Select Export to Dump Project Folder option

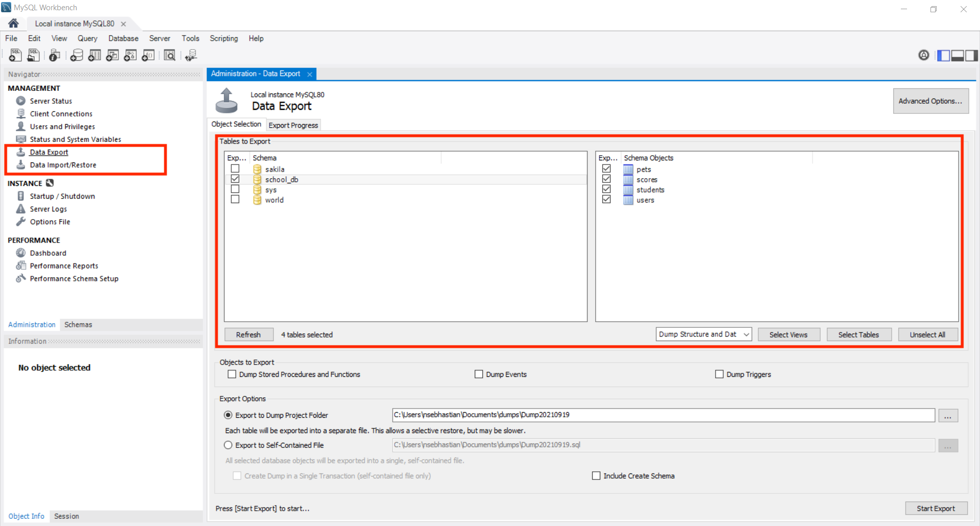click(228, 415)
